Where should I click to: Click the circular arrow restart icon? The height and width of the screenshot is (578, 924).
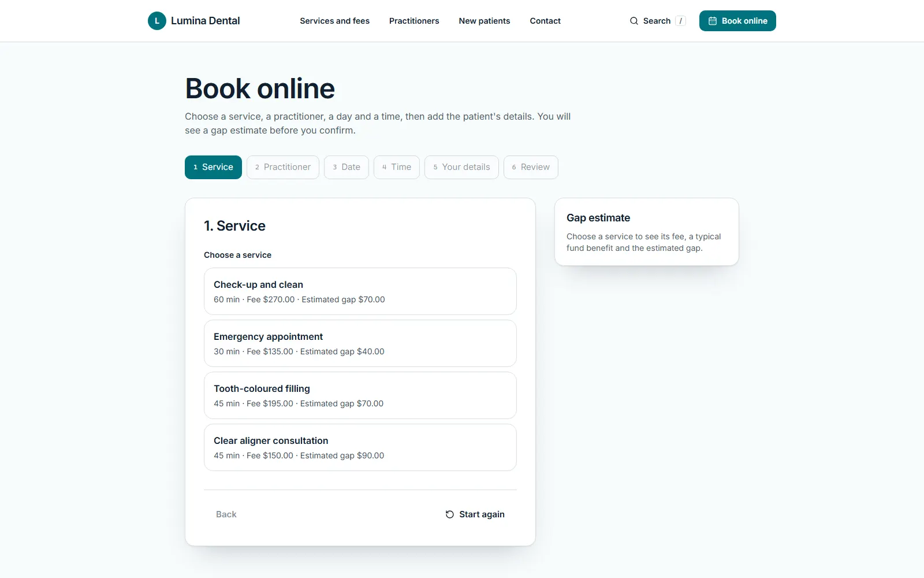pyautogui.click(x=450, y=514)
